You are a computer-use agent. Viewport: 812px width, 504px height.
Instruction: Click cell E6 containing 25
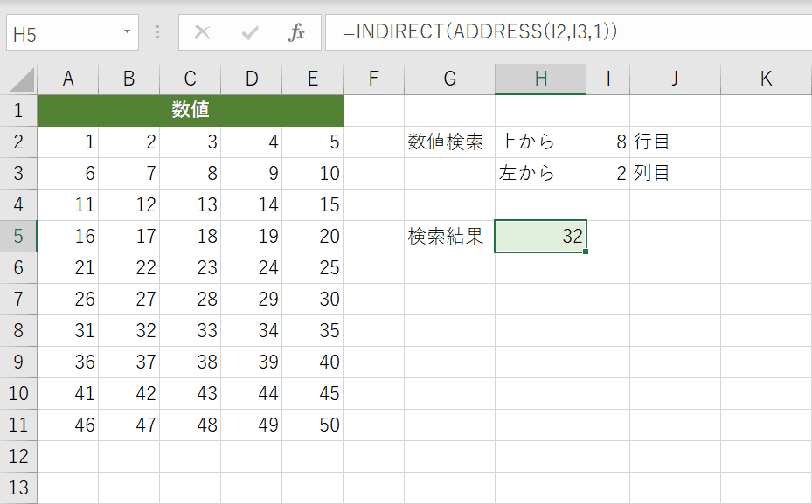click(x=312, y=267)
